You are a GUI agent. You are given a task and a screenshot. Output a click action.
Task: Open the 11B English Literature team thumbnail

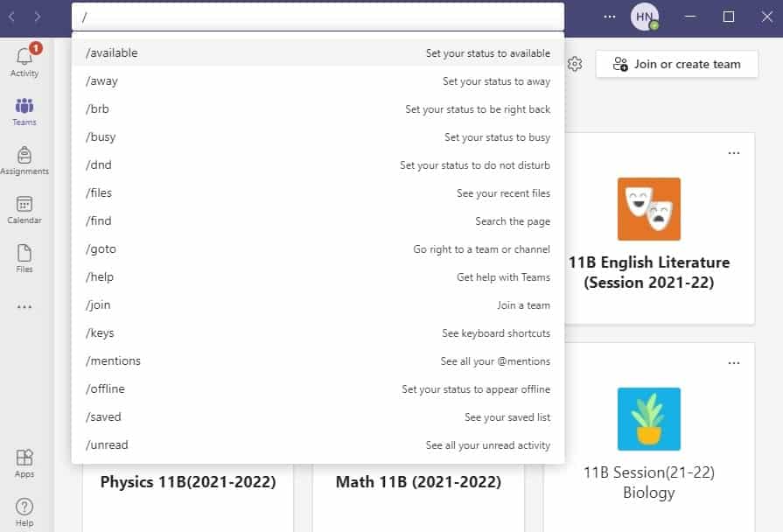point(648,209)
